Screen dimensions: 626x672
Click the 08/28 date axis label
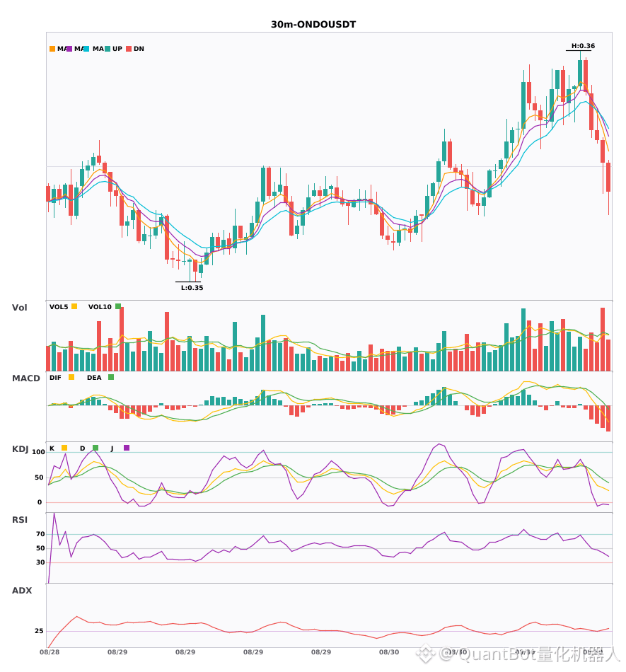[x=50, y=652]
